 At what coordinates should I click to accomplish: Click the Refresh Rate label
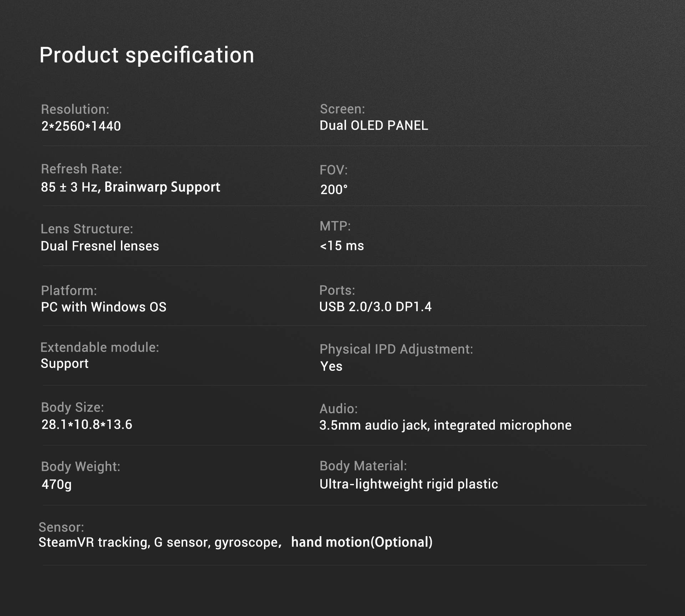[x=81, y=169]
